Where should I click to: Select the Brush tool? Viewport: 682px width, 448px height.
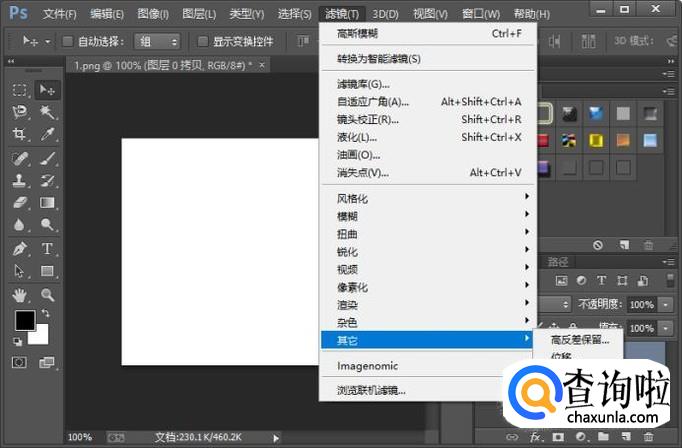coord(47,159)
